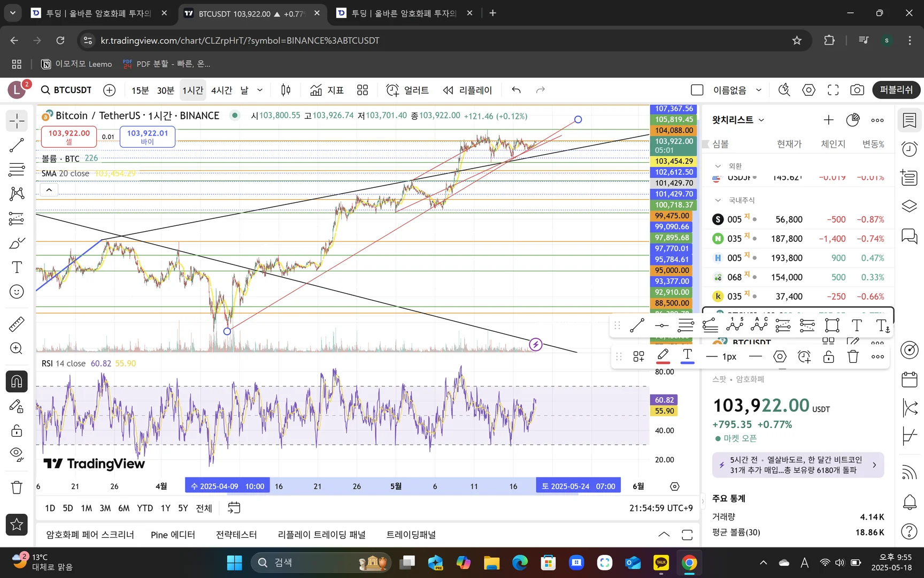Open Chrome from the Windows taskbar

[x=689, y=562]
